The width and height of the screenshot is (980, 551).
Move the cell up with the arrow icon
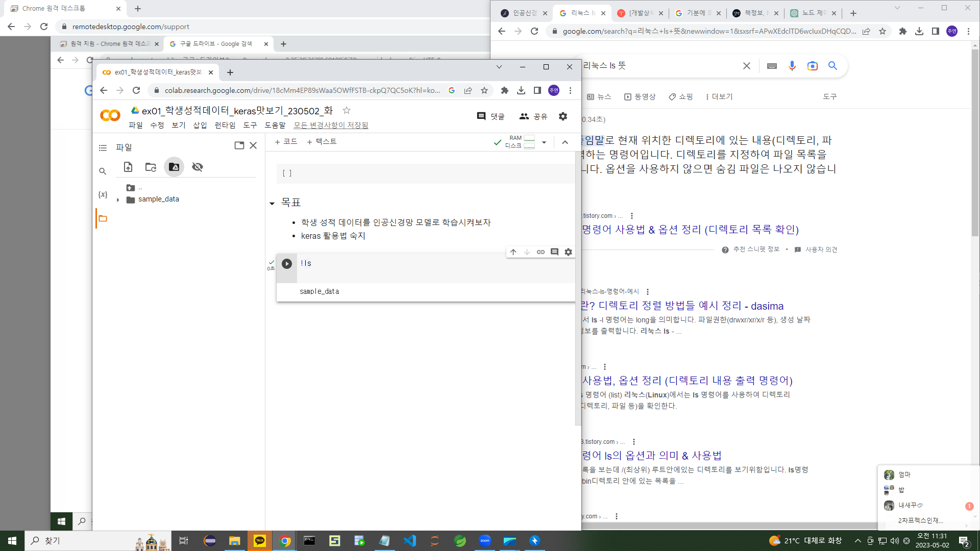click(x=513, y=252)
